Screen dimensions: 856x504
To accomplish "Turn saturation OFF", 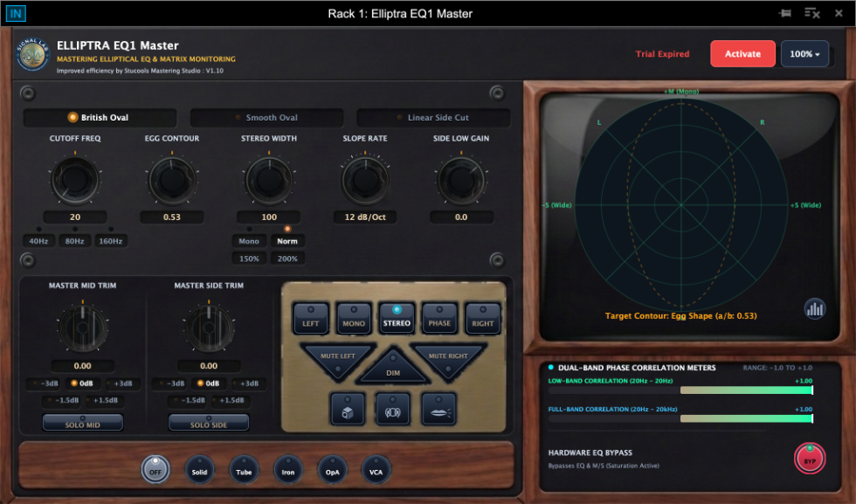I will [x=155, y=470].
